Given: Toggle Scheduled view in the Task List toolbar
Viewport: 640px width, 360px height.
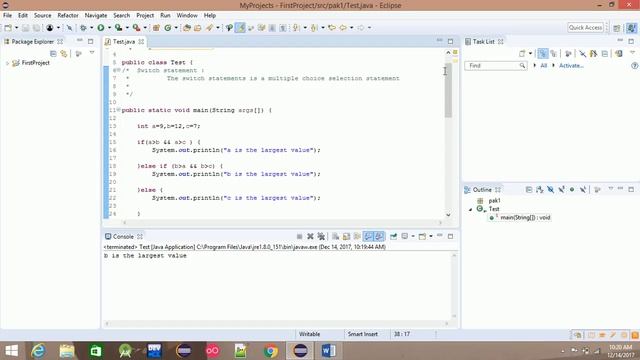Looking at the screenshot, I should click(x=553, y=53).
